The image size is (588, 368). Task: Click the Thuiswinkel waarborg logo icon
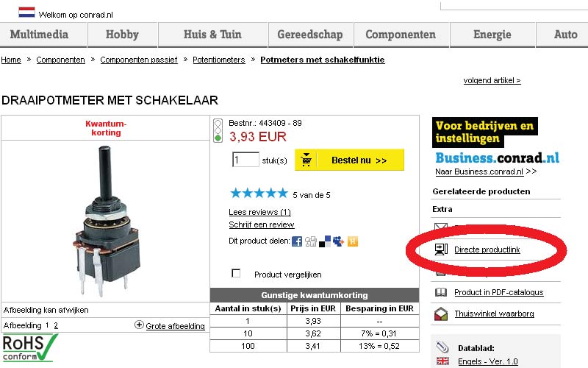441,314
